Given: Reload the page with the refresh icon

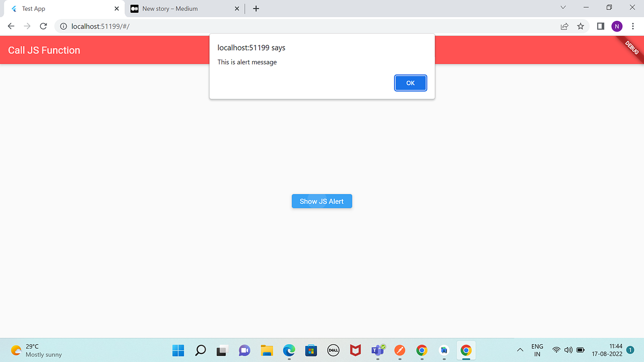Looking at the screenshot, I should click(43, 26).
